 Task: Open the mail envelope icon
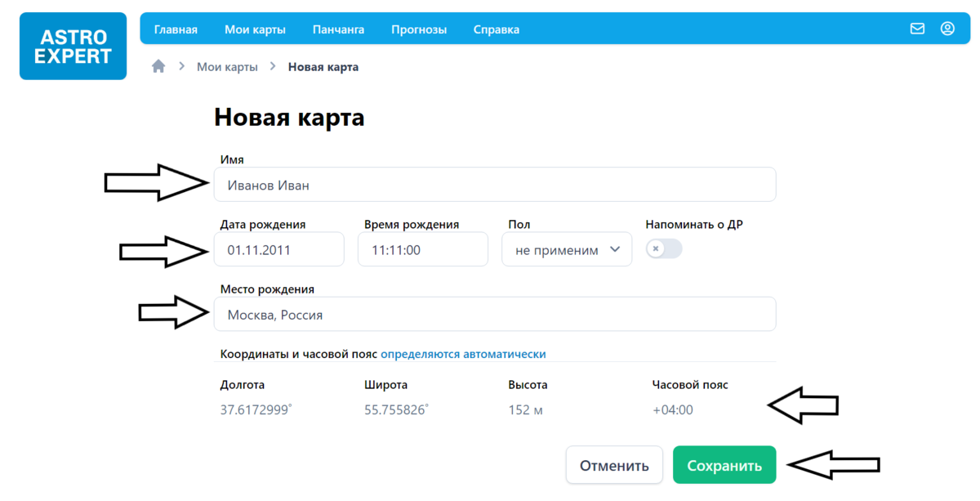pos(917,29)
